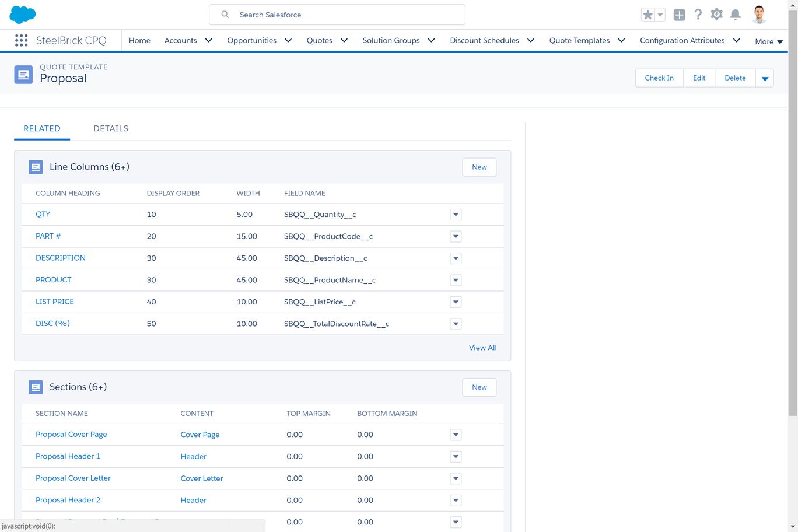
Task: Click View All under Line Columns
Action: click(x=482, y=348)
